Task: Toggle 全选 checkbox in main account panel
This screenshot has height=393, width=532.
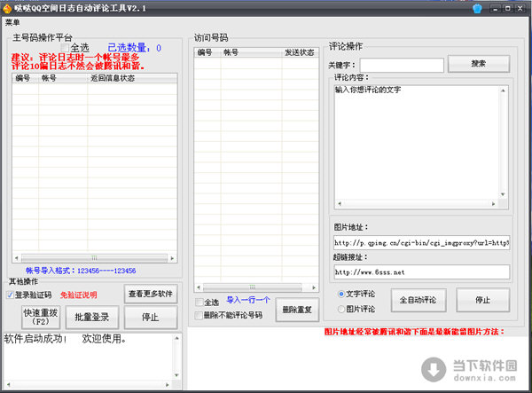Action: (65, 48)
